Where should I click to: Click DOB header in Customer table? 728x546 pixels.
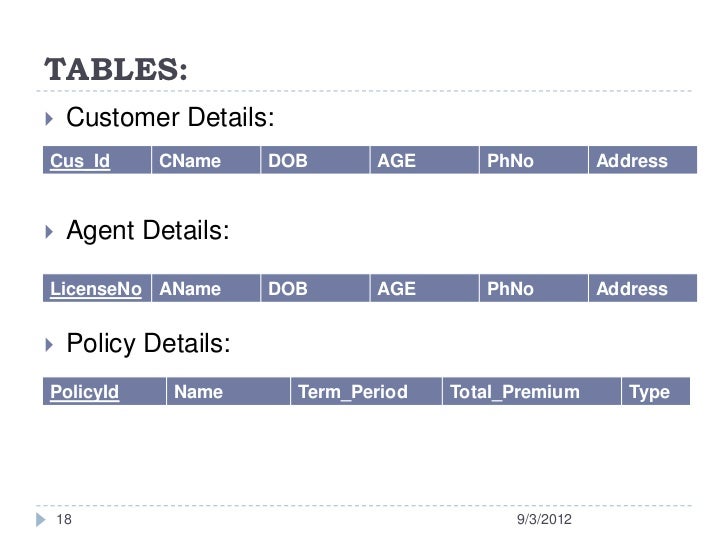315,160
